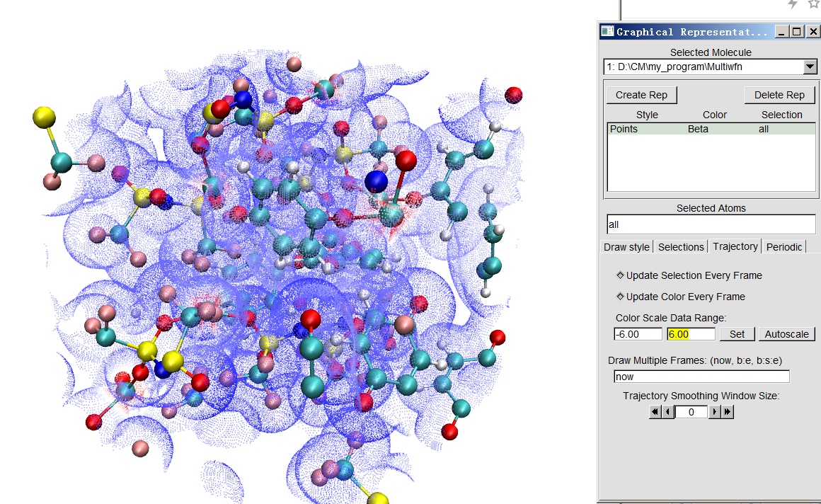Minimize the Graphical Representations window
The height and width of the screenshot is (504, 821).
(781, 32)
